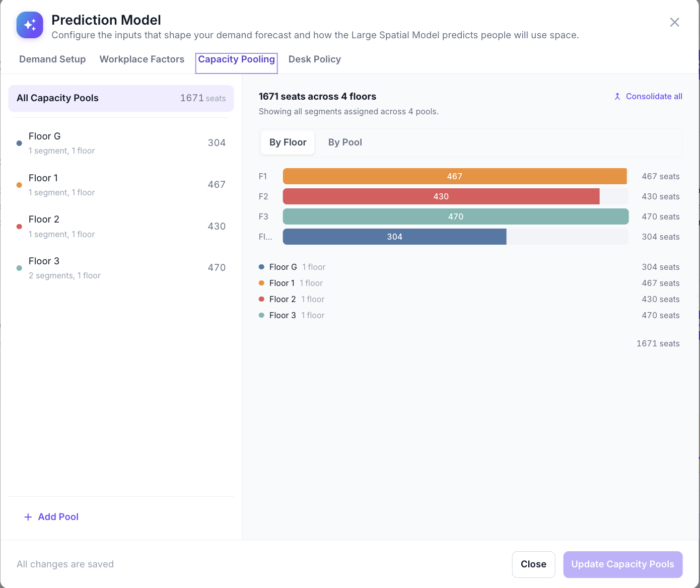The height and width of the screenshot is (588, 700).
Task: Select All Capacity Pools entry
Action: tap(121, 98)
